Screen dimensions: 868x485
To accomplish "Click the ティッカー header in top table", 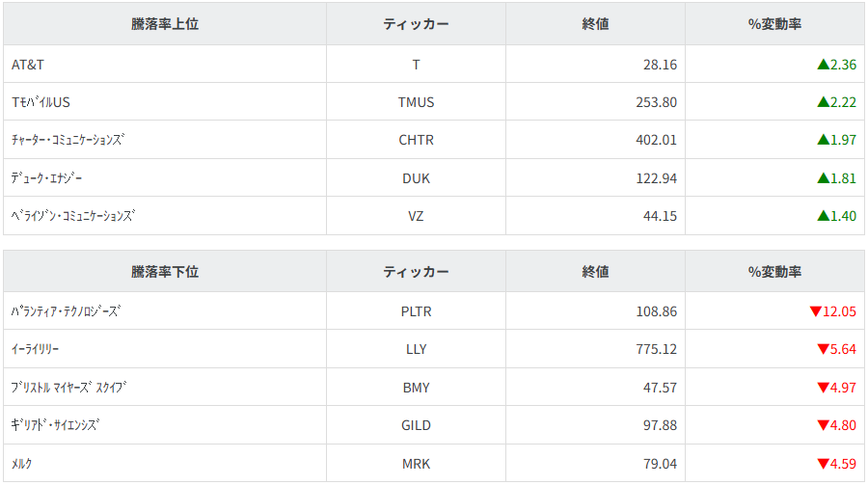I will click(x=416, y=24).
